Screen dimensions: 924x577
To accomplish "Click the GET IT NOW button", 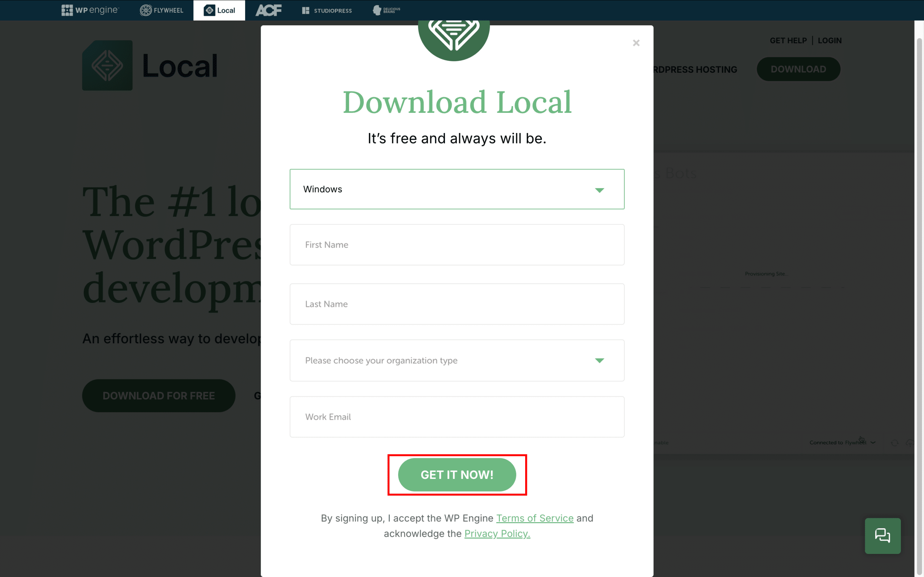I will (457, 475).
